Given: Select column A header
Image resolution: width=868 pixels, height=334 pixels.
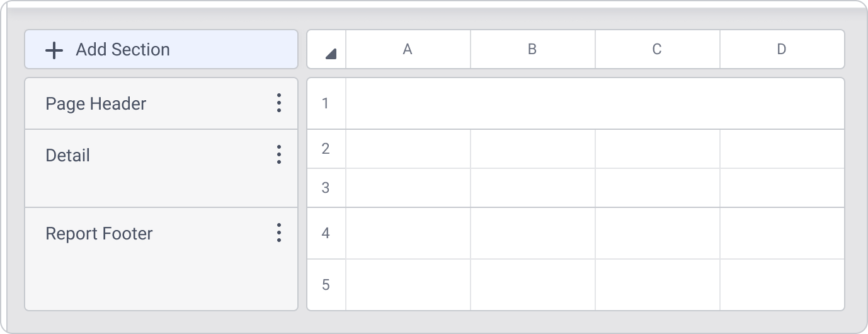Looking at the screenshot, I should (408, 49).
